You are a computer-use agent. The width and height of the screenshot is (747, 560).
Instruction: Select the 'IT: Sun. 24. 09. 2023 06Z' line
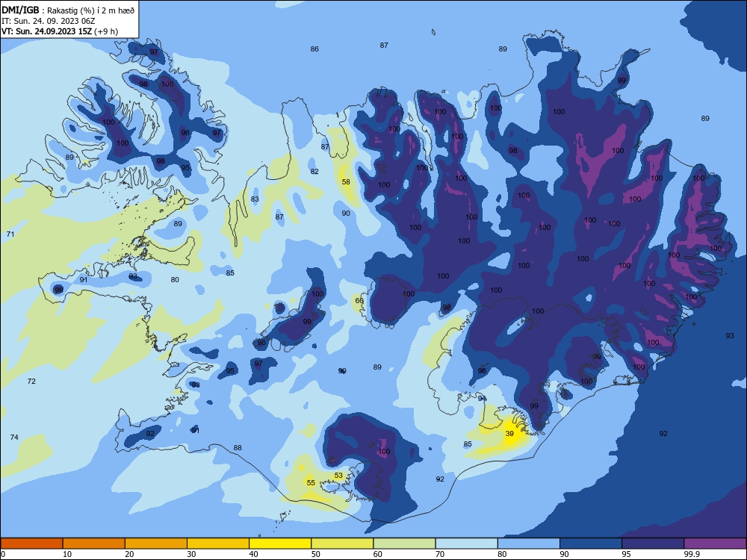(x=48, y=21)
